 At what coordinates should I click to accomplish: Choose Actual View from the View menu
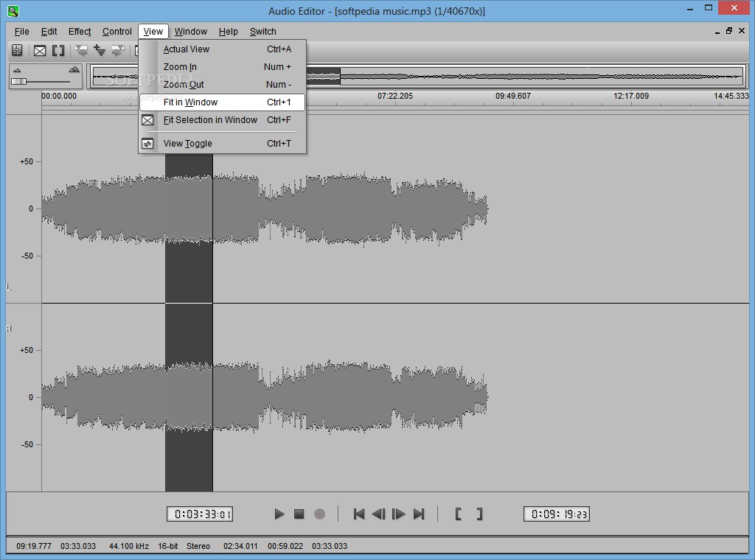[222, 49]
